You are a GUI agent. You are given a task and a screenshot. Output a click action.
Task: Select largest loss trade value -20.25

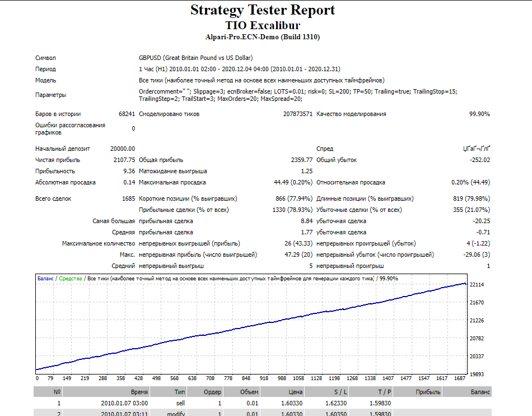[482, 221]
